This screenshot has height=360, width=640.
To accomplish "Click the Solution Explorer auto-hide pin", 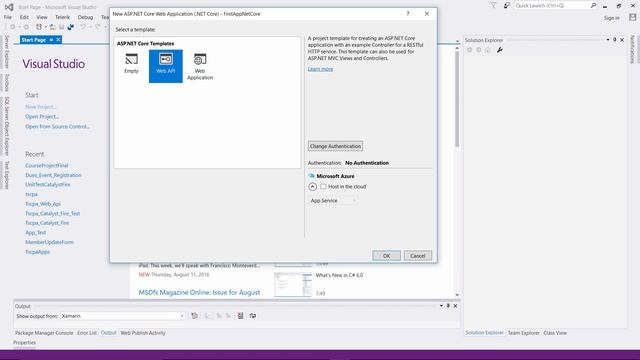I will tap(614, 40).
